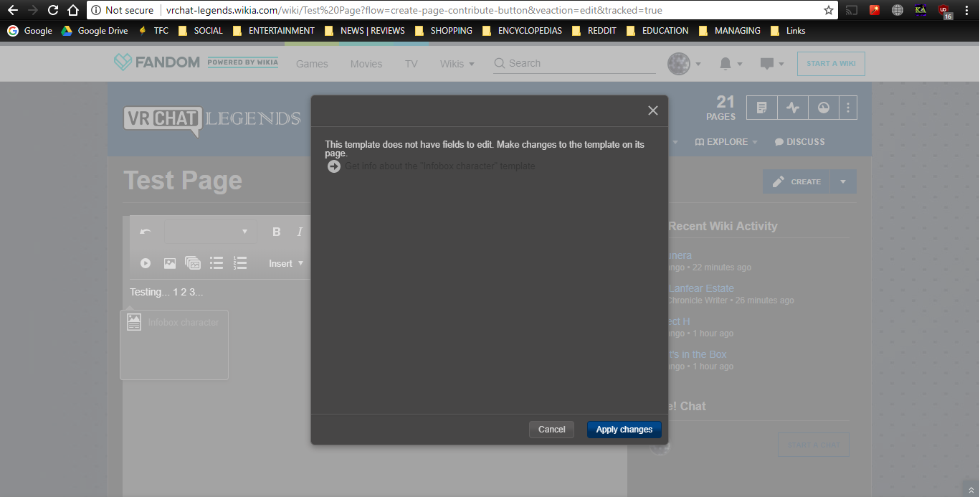Click the Fandom search input field
This screenshot has height=497, width=980.
coord(581,63)
